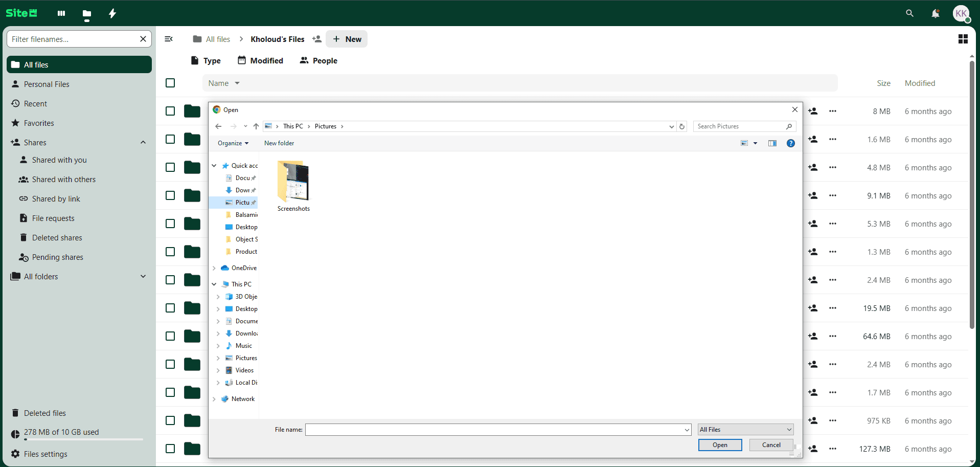This screenshot has height=467, width=980.
Task: Click the help question mark icon
Action: tap(790, 143)
